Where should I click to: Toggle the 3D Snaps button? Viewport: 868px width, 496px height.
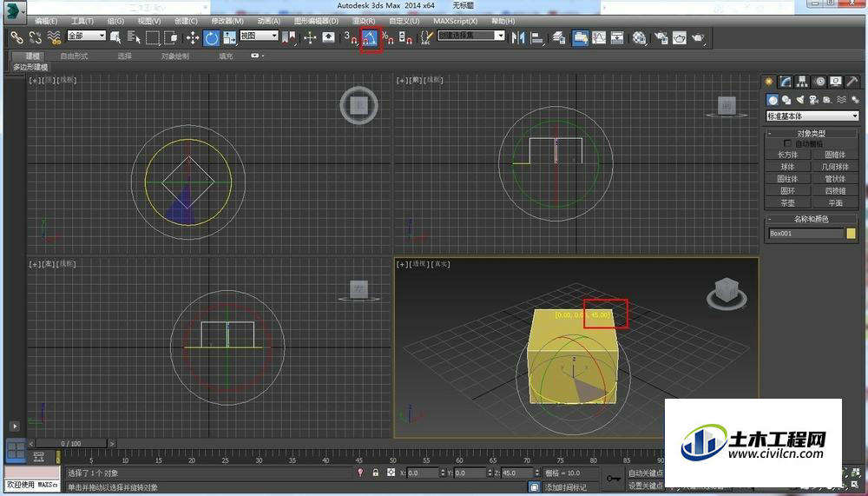click(x=351, y=37)
